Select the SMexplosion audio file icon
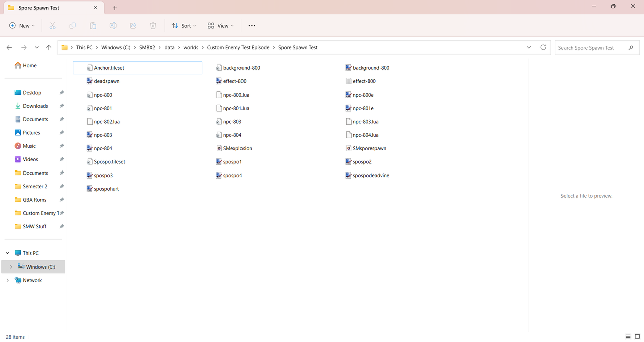This screenshot has height=342, width=644. pyautogui.click(x=219, y=148)
